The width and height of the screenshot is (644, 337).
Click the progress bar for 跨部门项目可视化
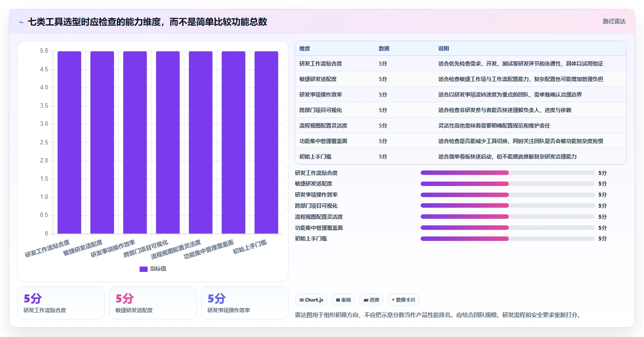click(x=507, y=205)
